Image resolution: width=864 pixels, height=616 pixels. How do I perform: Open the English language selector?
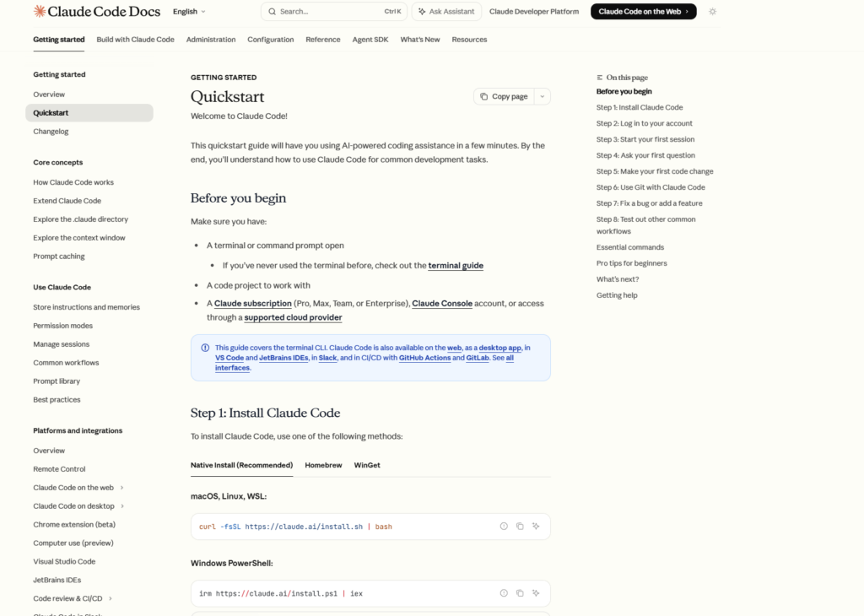(189, 12)
